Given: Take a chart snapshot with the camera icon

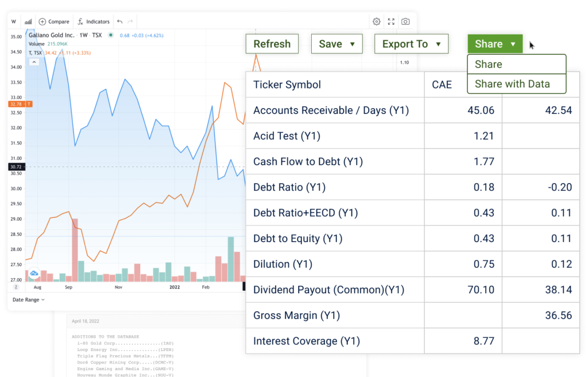Looking at the screenshot, I should (x=406, y=21).
